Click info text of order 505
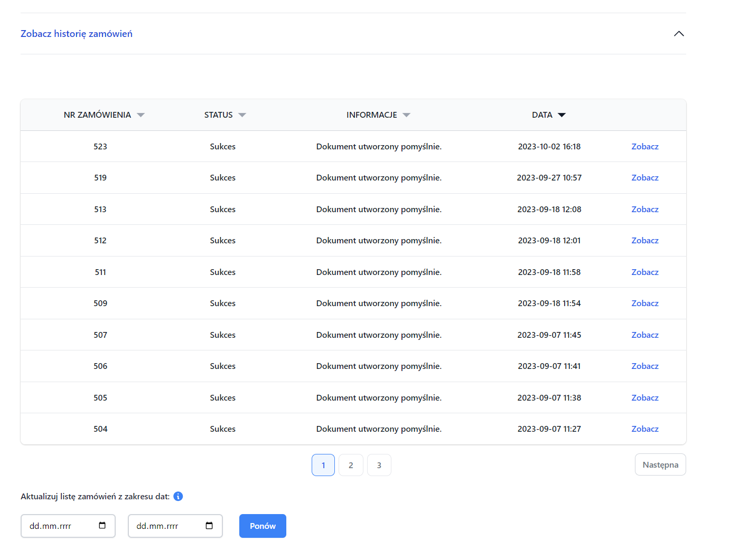Screen dimensions: 730x560 (x=379, y=397)
